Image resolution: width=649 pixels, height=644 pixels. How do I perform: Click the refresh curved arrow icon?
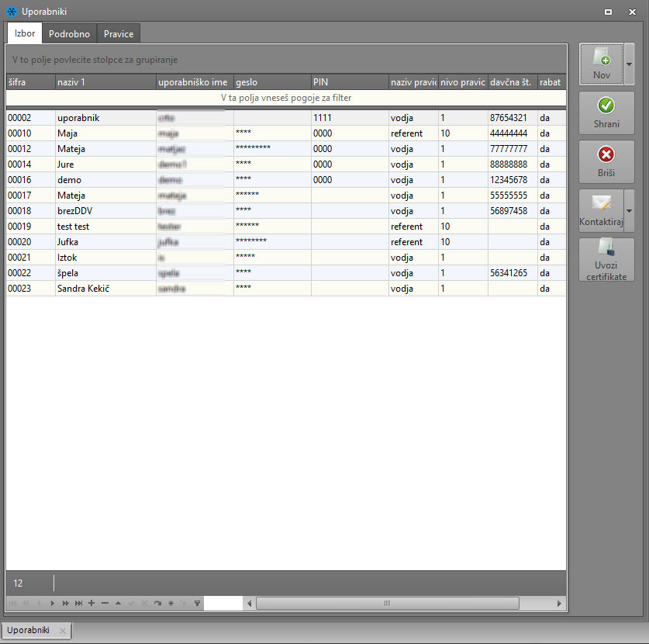(x=157, y=604)
